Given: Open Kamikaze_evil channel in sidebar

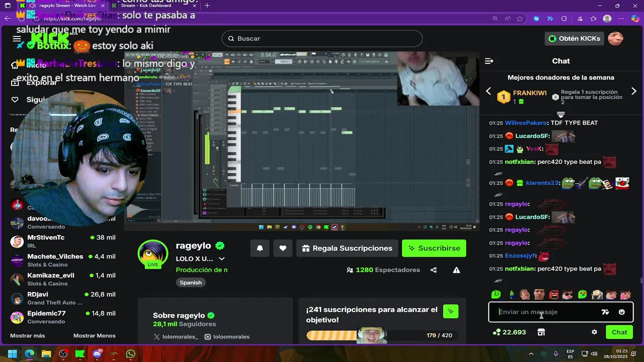Looking at the screenshot, I should pos(63,280).
